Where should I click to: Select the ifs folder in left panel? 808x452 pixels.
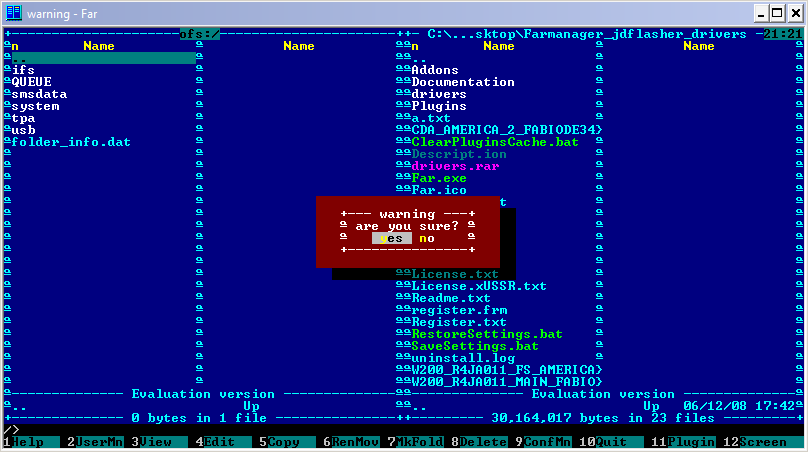23,70
